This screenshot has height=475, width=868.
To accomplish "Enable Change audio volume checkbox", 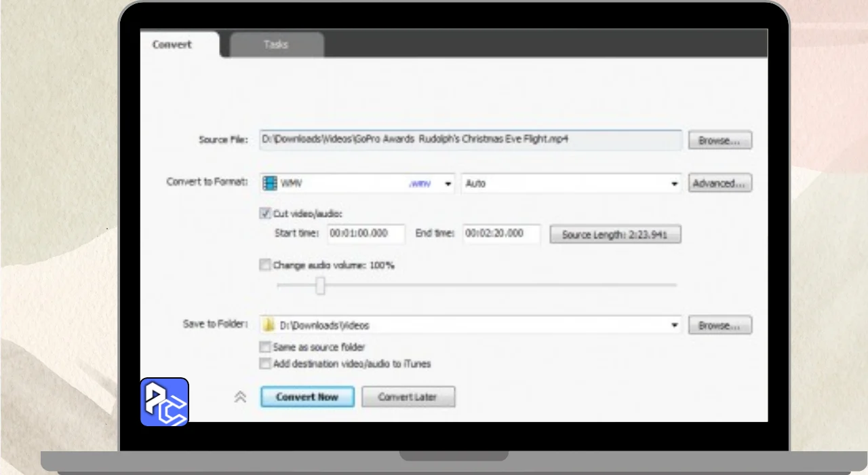I will pos(265,265).
